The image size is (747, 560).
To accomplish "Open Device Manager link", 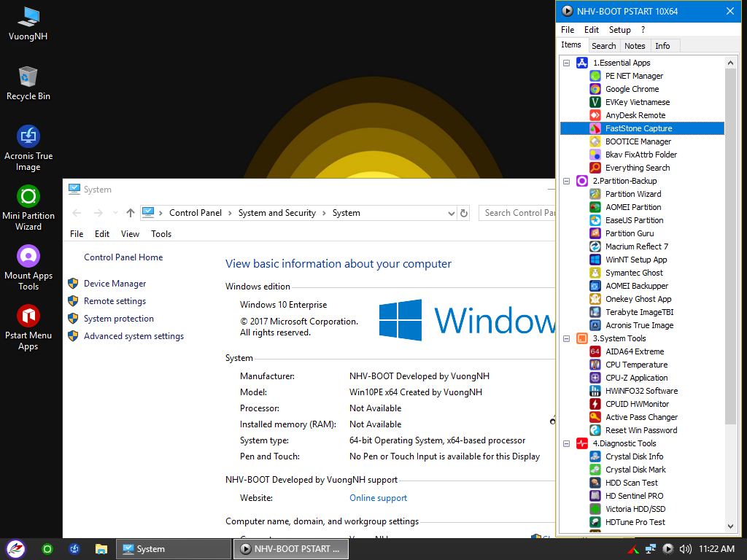I will click(115, 284).
